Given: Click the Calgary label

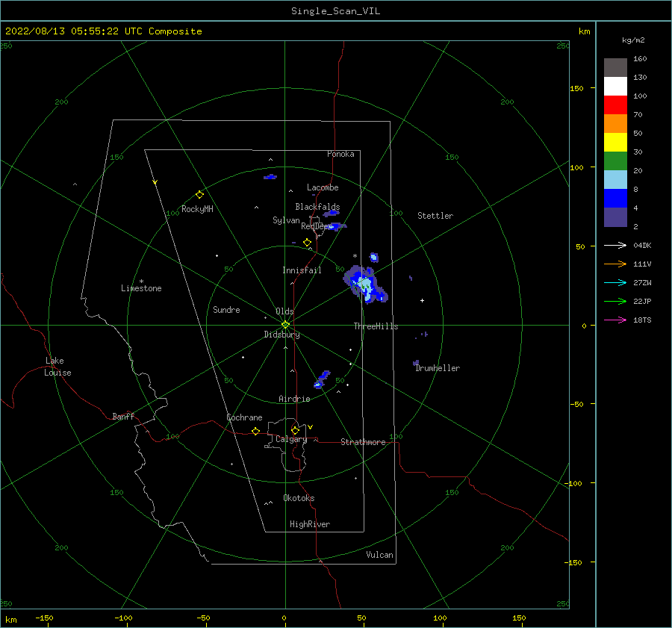Looking at the screenshot, I should click(291, 439).
